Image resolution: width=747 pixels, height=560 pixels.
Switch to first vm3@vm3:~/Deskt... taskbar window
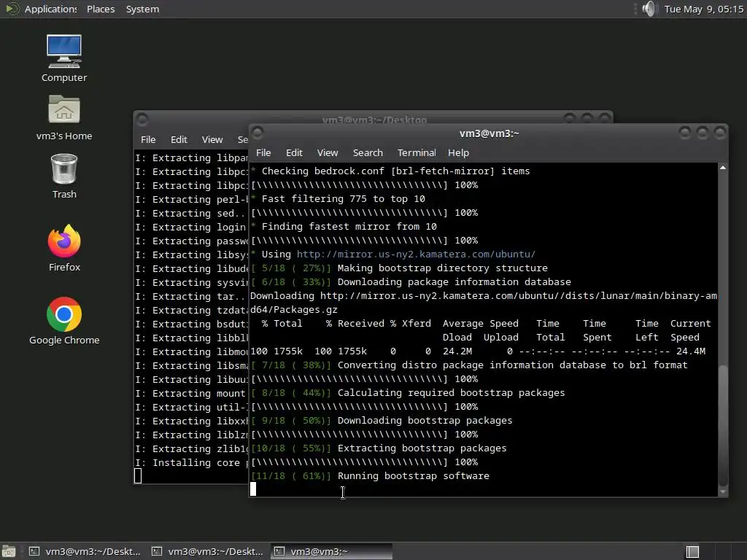click(85, 551)
